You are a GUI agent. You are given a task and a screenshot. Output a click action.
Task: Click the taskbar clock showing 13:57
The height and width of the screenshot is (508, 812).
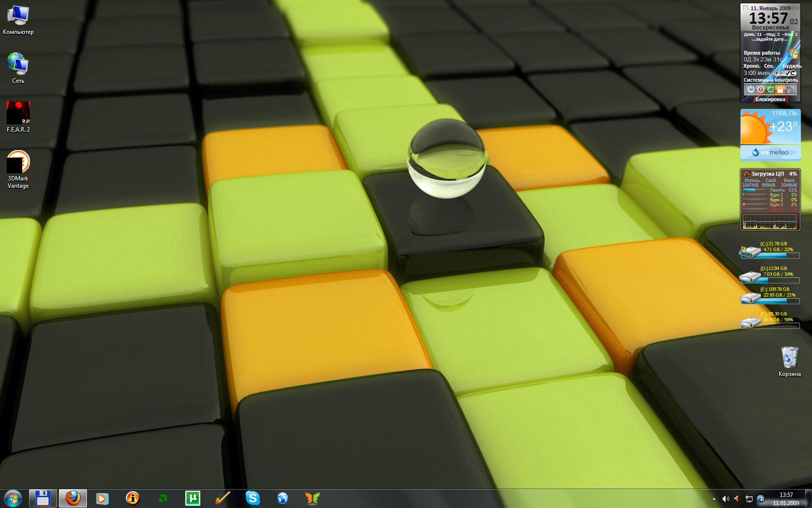[786, 499]
